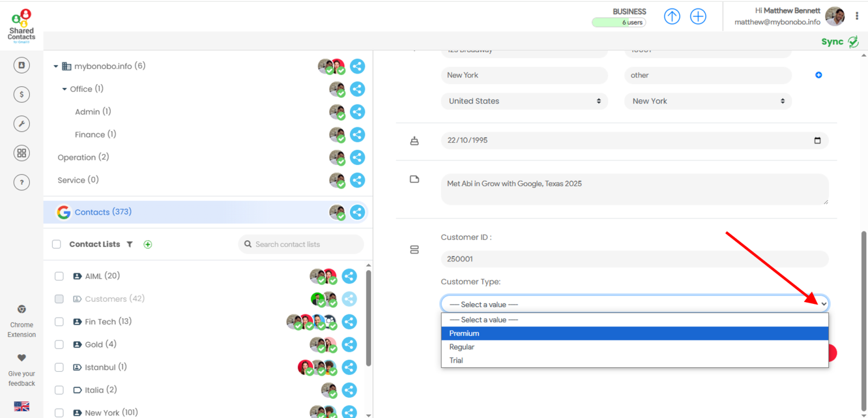The height and width of the screenshot is (418, 868).
Task: Check the Istanbul list checkbox
Action: (x=59, y=368)
